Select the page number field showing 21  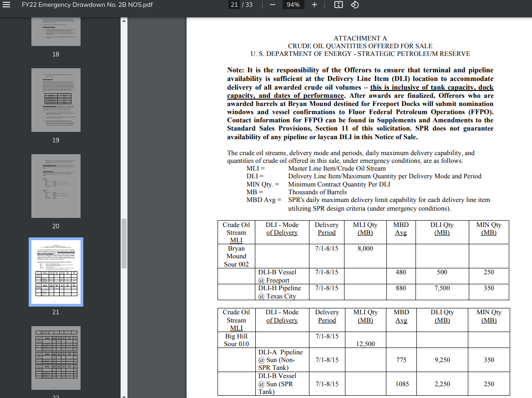pos(234,5)
